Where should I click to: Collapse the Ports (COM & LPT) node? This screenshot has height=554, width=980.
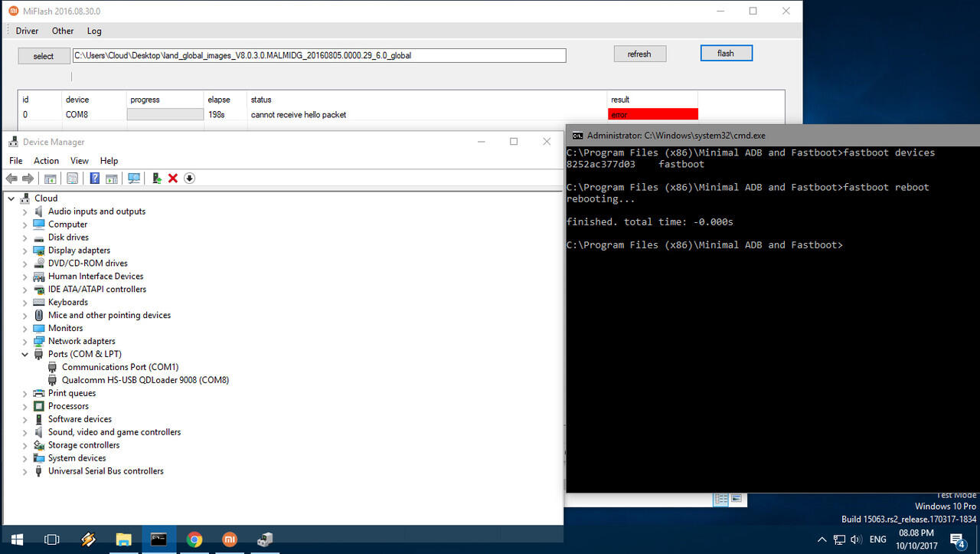[24, 355]
